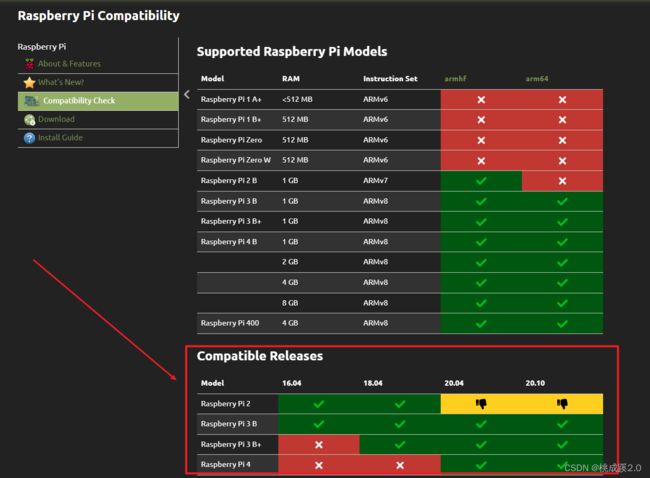Viewport: 650px width, 478px height.
Task: Click the arm64 cross for Raspberry Pi 2 B
Action: click(x=562, y=181)
